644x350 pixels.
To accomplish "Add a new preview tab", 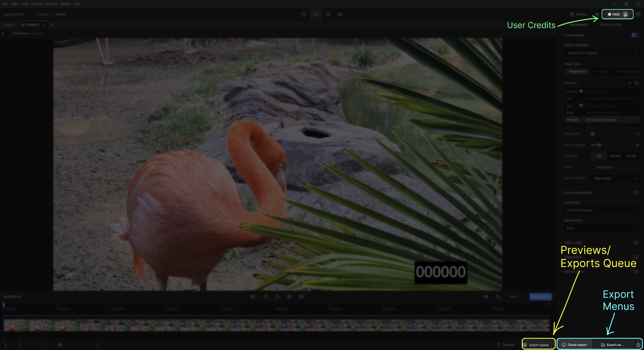I will point(52,25).
